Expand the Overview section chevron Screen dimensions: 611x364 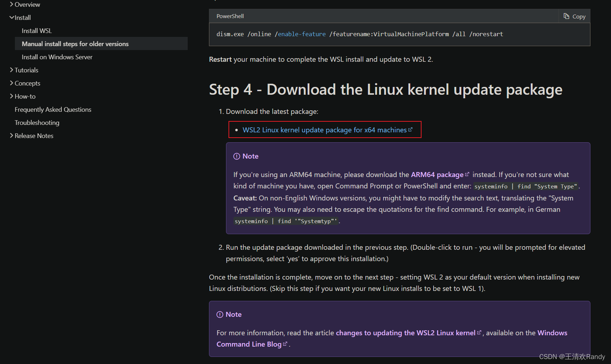pos(11,4)
